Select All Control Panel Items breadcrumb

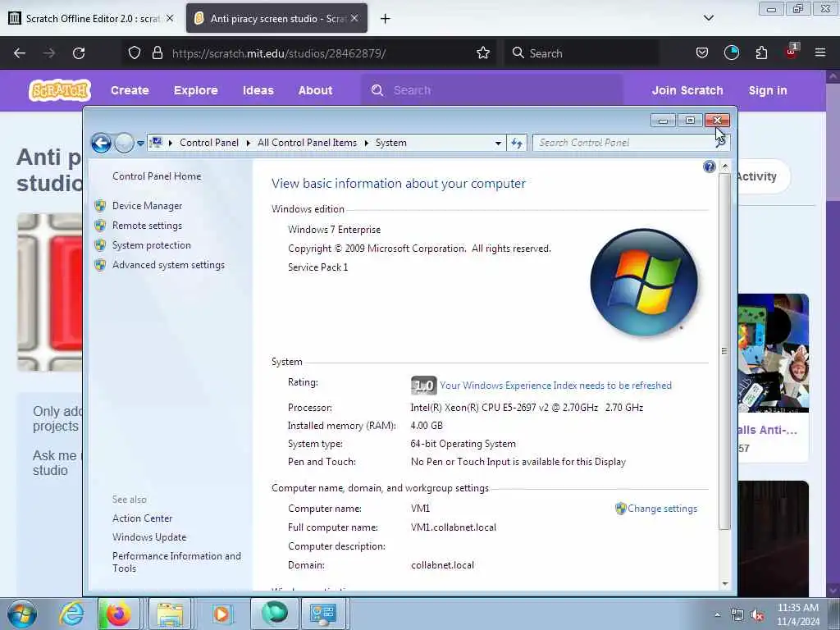click(307, 143)
